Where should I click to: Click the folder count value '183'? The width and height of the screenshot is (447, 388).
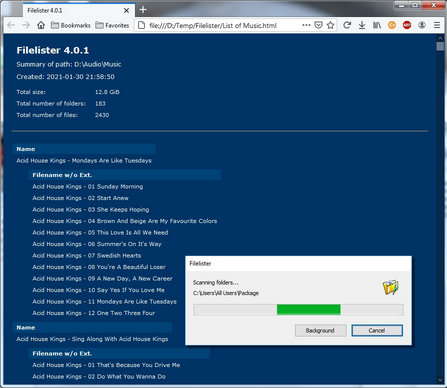coord(100,104)
